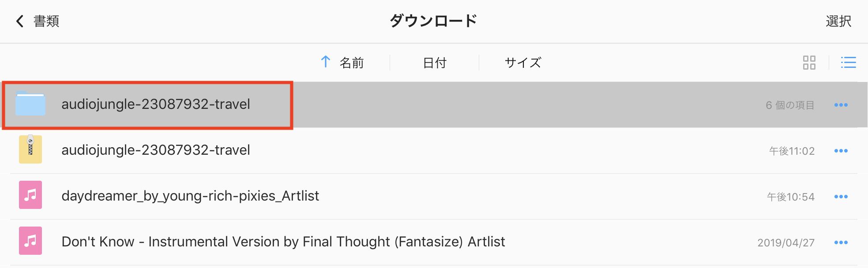Image resolution: width=868 pixels, height=268 pixels.
Task: Click the Don't Know music file icon
Action: point(30,241)
